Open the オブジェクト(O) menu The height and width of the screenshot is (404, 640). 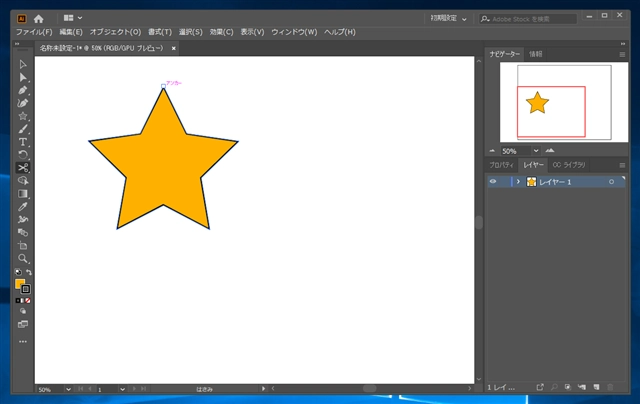(115, 32)
